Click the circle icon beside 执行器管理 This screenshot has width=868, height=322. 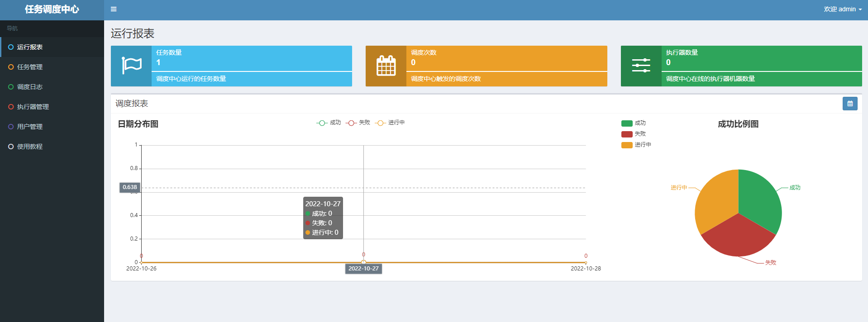point(11,107)
